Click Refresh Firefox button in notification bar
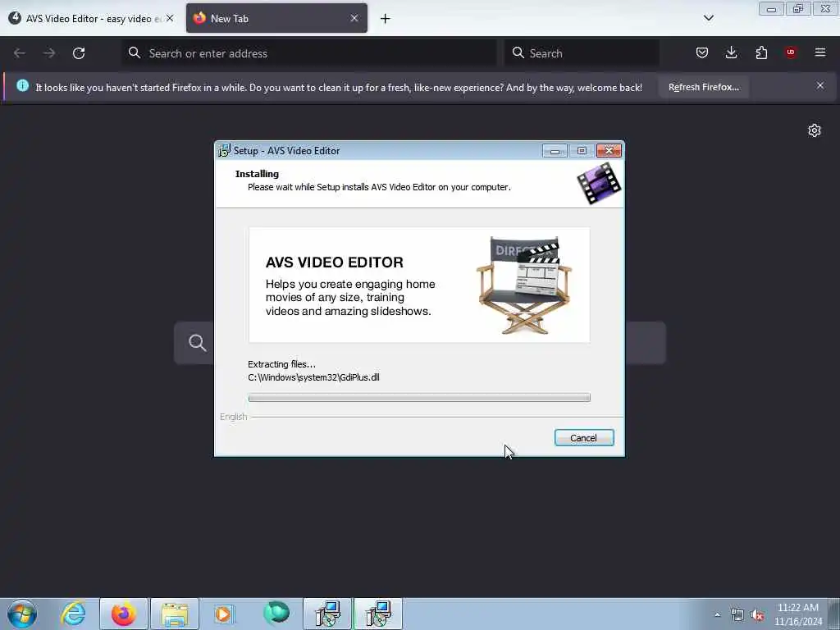Image resolution: width=840 pixels, height=630 pixels. [x=703, y=87]
